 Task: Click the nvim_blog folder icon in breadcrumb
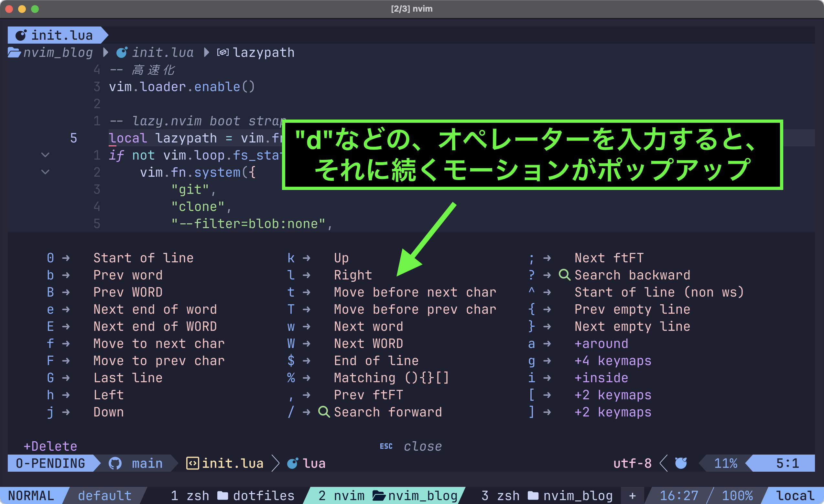click(14, 52)
